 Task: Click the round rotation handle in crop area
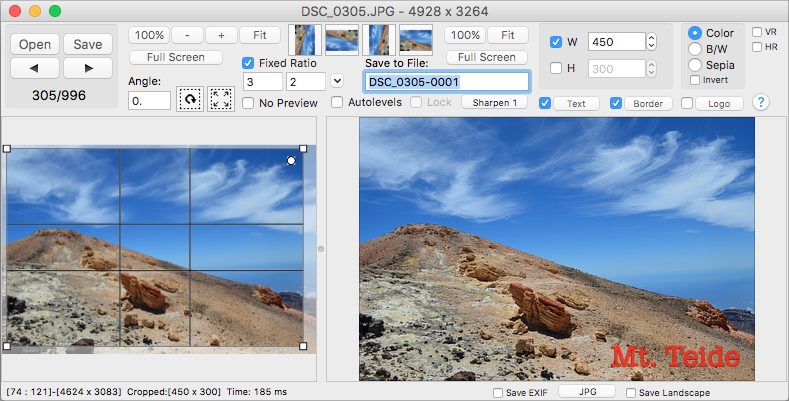coord(291,161)
